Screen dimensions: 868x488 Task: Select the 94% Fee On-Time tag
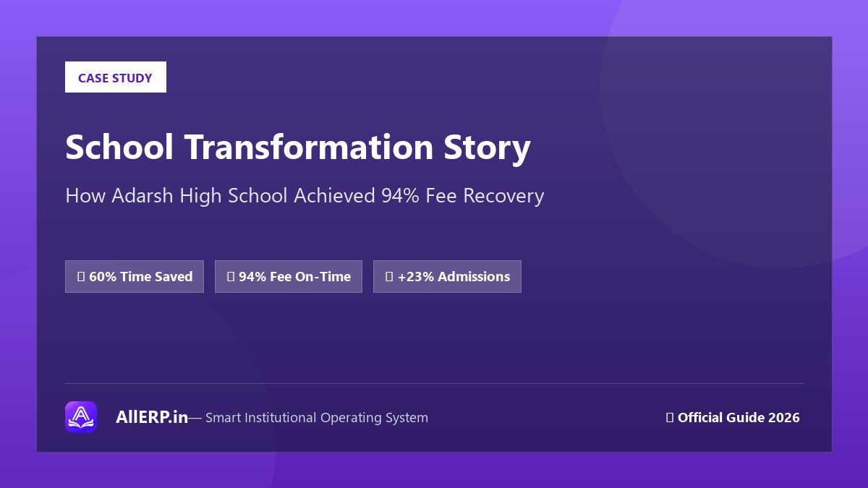point(289,277)
